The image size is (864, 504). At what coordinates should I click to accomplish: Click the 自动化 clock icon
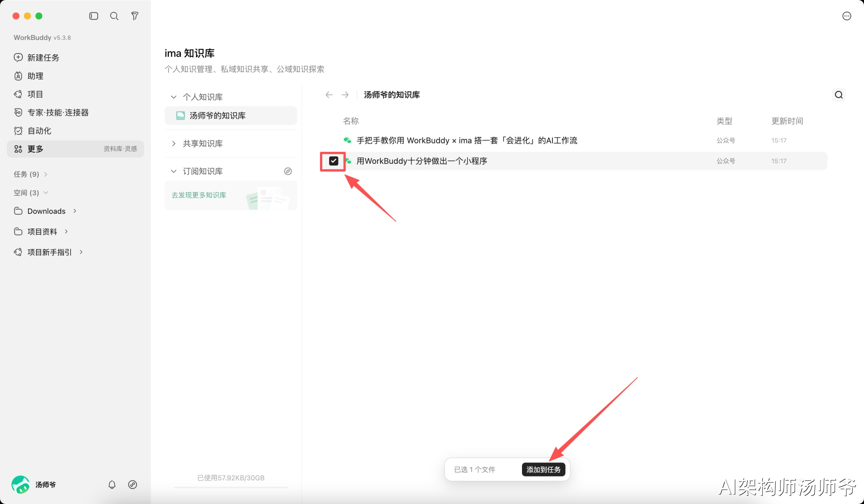click(x=18, y=131)
